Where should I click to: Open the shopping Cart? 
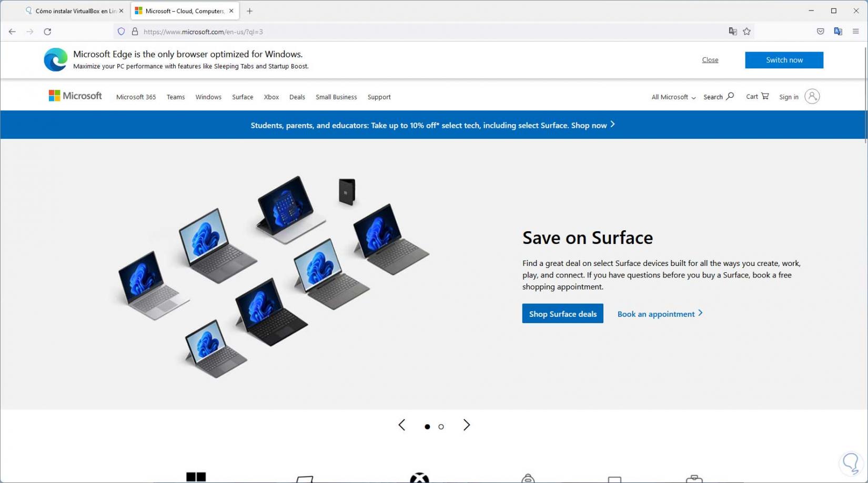(x=758, y=97)
